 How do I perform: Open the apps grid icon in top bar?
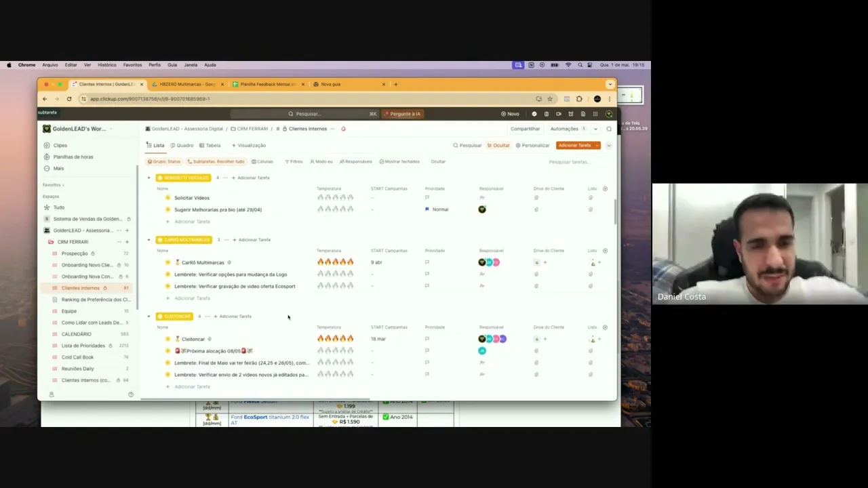point(595,114)
